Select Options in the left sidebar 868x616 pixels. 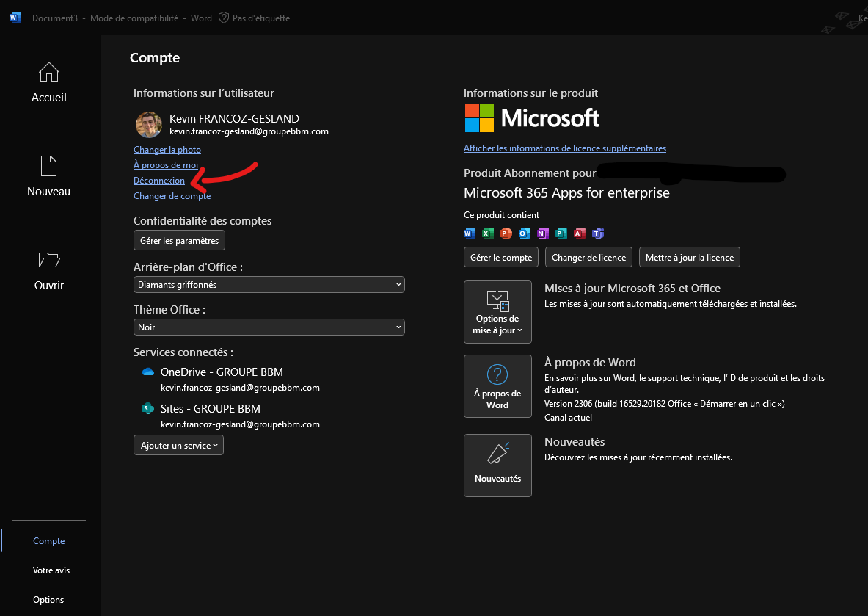click(48, 600)
